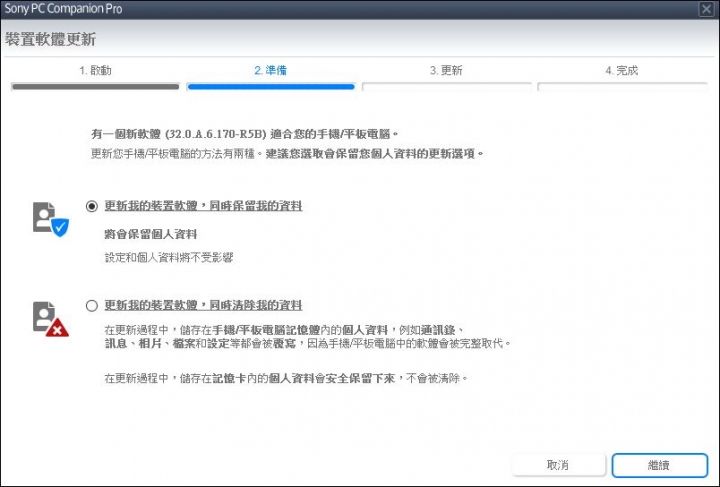Click the 3. 更新 step label
720x487 pixels.
pyautogui.click(x=446, y=70)
